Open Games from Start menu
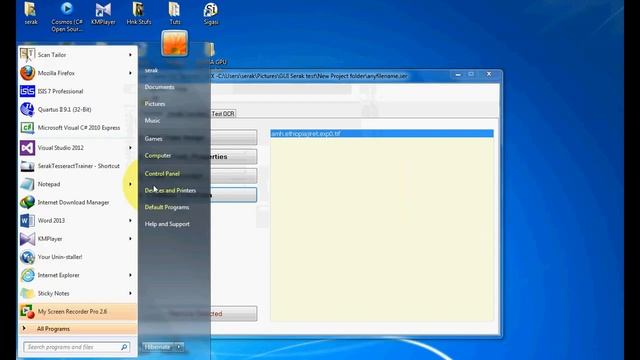 coord(153,139)
